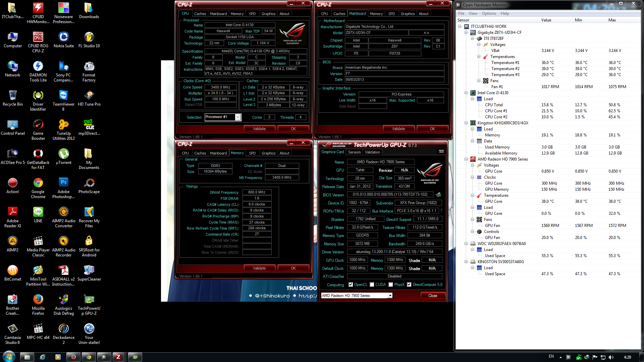The width and height of the screenshot is (644, 362).
Task: Toggle the OpenCL checkbox in GPU-Z
Action: click(351, 285)
